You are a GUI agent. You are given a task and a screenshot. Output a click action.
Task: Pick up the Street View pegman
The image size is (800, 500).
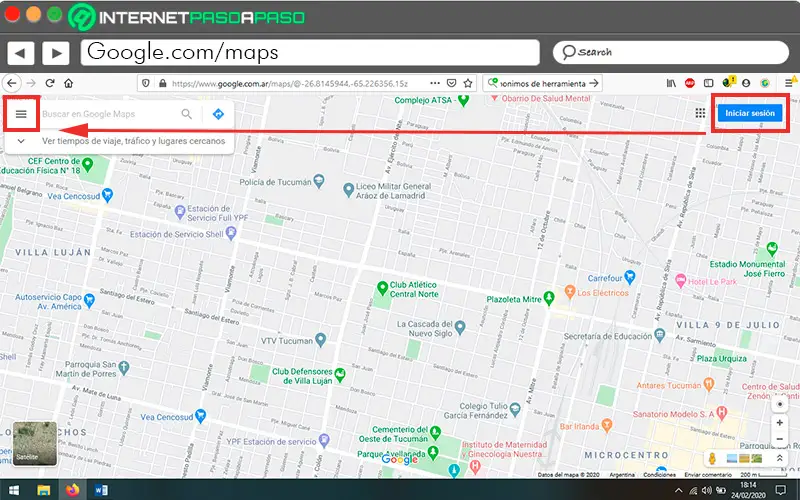tap(712, 458)
